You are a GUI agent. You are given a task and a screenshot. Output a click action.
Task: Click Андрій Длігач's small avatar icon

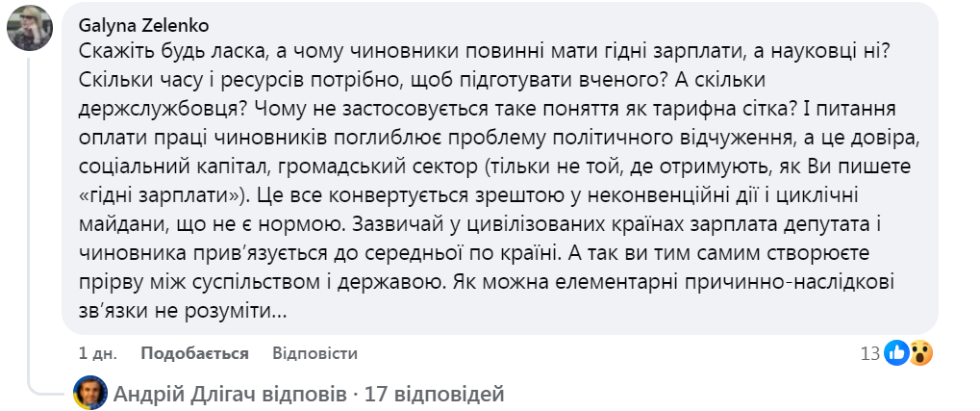pos(90,393)
